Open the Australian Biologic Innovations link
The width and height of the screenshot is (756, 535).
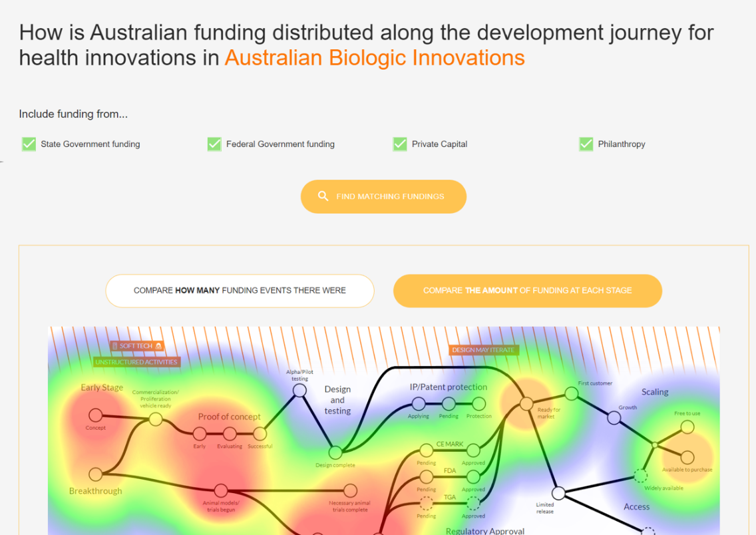tap(375, 58)
